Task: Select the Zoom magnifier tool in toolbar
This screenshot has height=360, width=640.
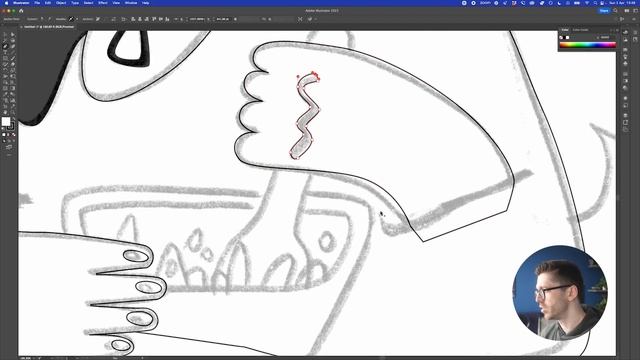Action: 13,112
